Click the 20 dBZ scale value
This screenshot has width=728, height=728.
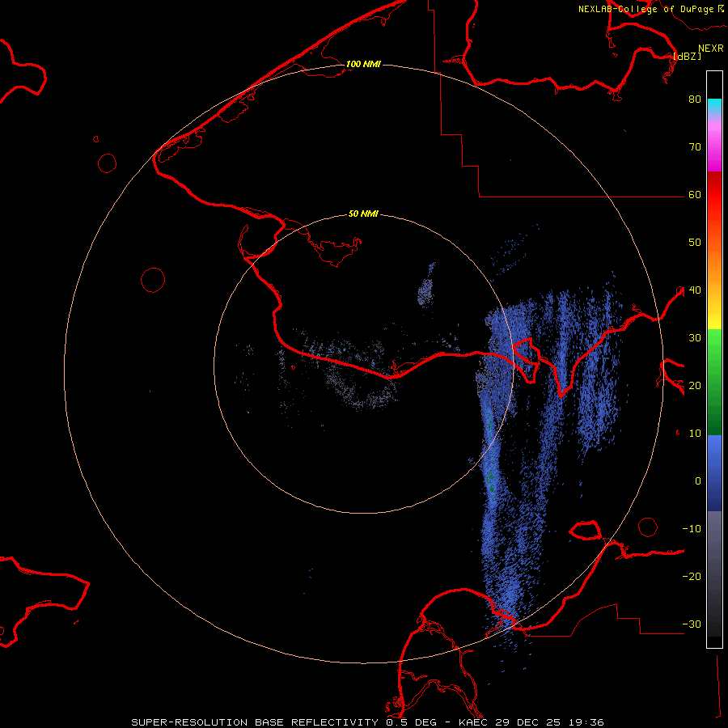point(695,386)
